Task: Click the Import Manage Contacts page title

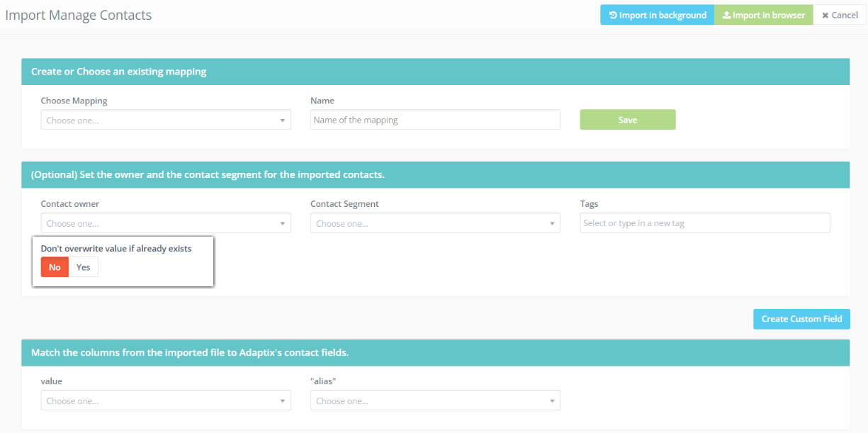Action: 79,15
